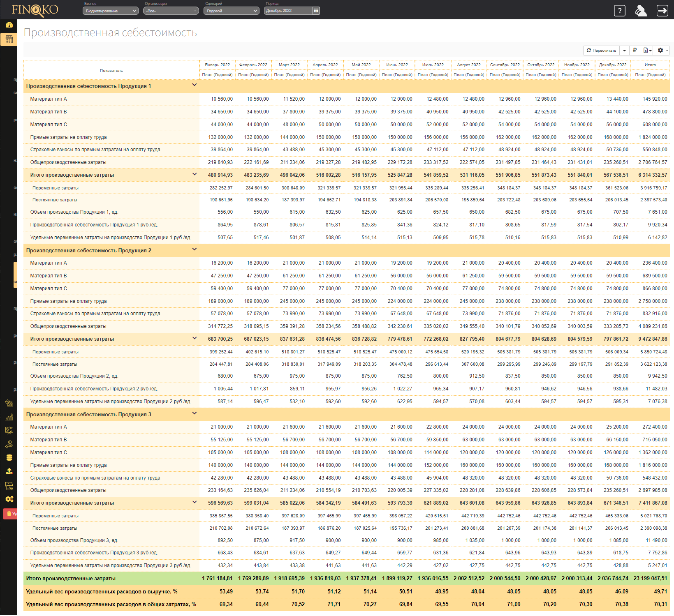Screen dimensions: 674x616
Task: Open the help question mark icon
Action: point(619,11)
